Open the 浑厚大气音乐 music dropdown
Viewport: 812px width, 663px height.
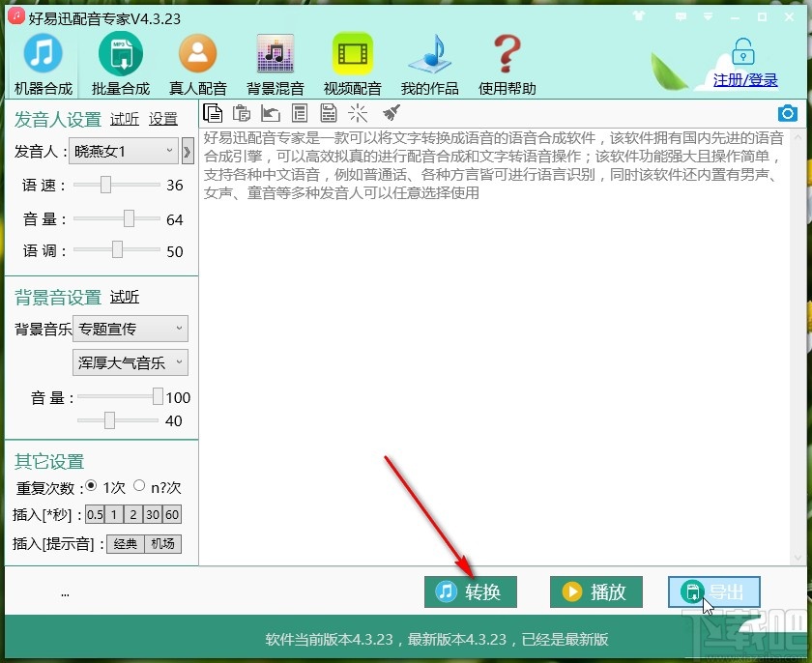130,362
